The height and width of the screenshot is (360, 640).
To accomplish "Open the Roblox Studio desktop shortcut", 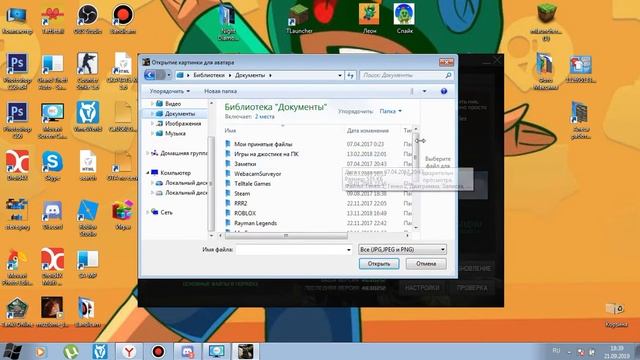I will [87, 218].
